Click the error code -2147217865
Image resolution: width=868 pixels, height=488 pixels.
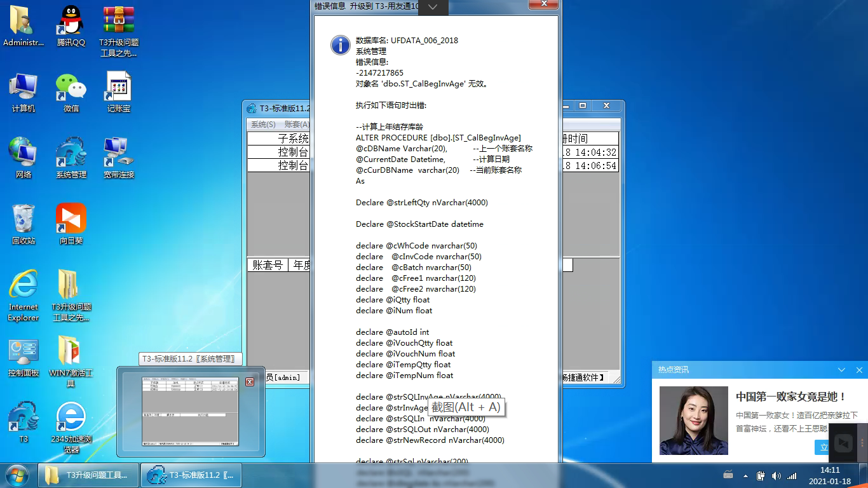point(379,72)
